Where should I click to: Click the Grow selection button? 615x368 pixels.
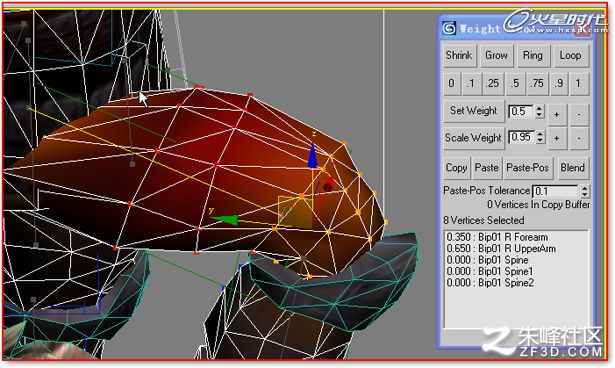tap(496, 56)
